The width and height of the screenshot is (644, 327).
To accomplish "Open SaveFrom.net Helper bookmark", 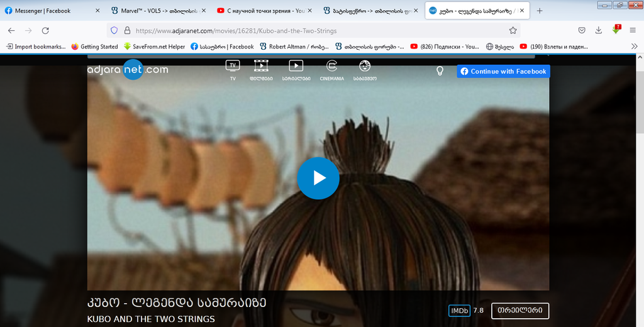I will (155, 47).
